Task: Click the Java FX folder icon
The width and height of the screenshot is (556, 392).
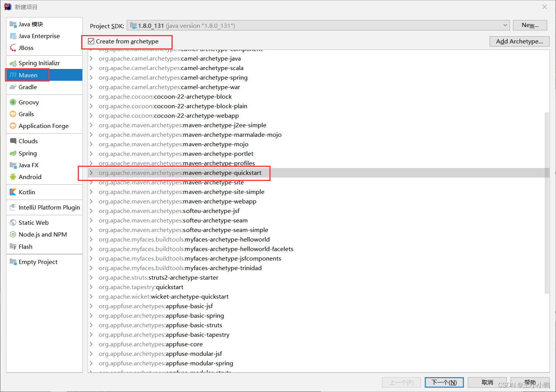Action: (x=13, y=165)
